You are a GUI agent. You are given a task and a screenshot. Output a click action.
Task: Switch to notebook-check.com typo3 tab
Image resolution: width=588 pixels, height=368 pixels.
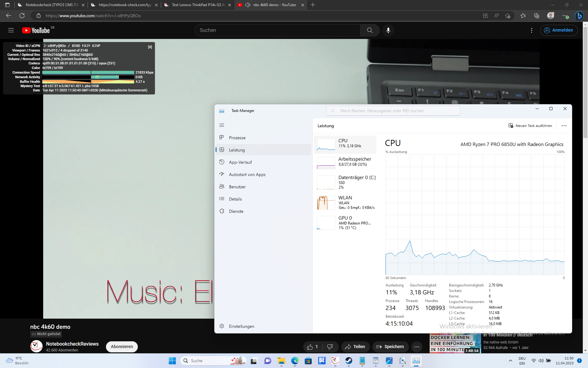(124, 5)
